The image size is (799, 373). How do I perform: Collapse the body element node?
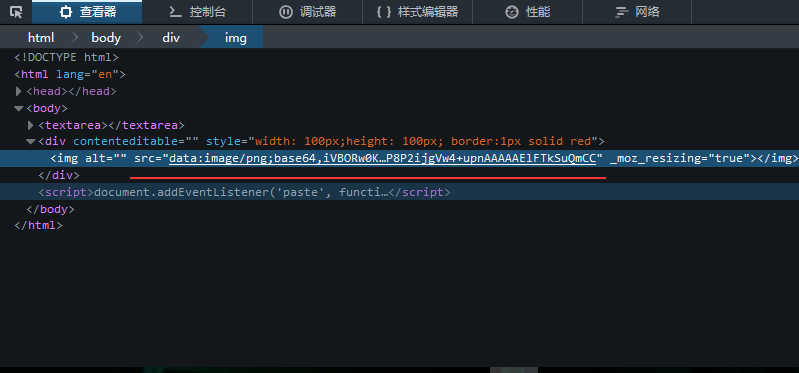coord(19,108)
